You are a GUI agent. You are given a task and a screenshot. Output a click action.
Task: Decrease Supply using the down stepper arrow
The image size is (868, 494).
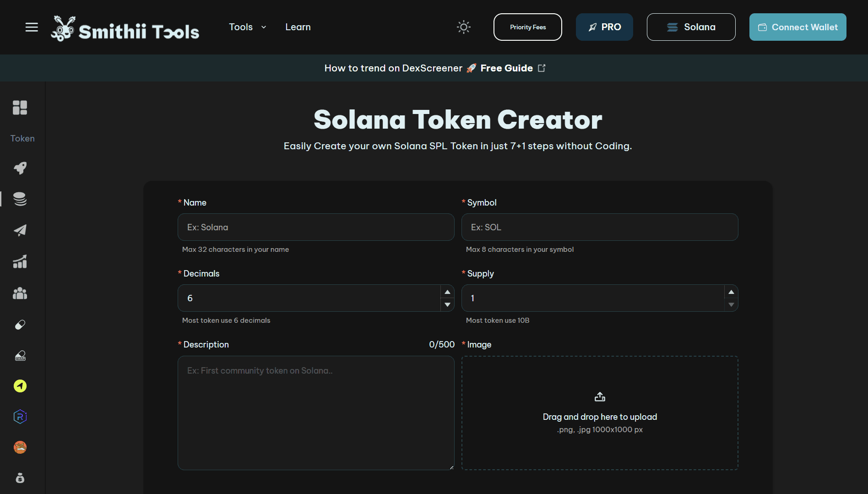731,304
